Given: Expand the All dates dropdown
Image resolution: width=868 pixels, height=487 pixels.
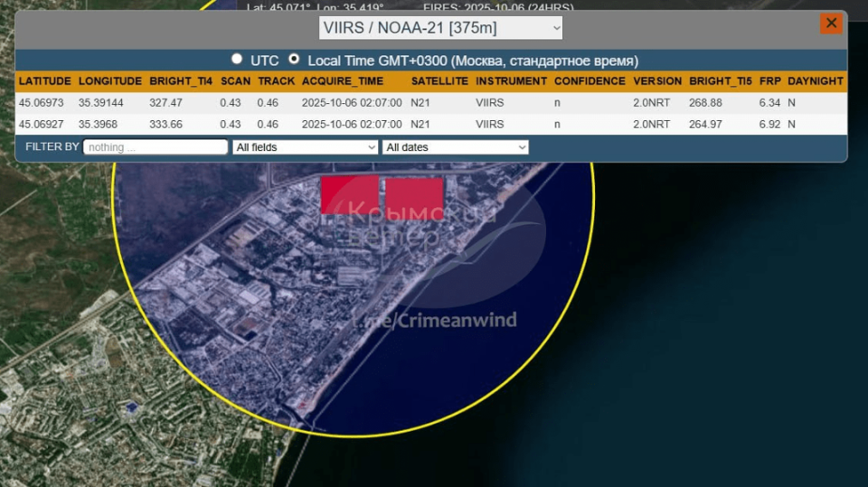Looking at the screenshot, I should pos(455,147).
